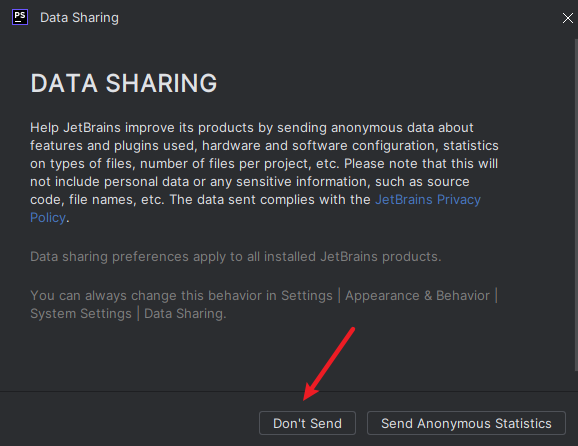The image size is (578, 446).
Task: Click the Don't Send button
Action: point(307,423)
